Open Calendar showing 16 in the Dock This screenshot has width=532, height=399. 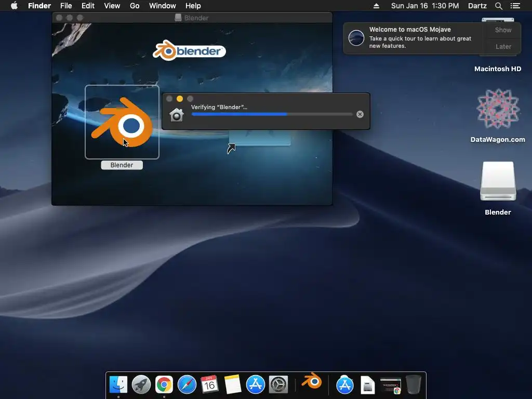209,385
